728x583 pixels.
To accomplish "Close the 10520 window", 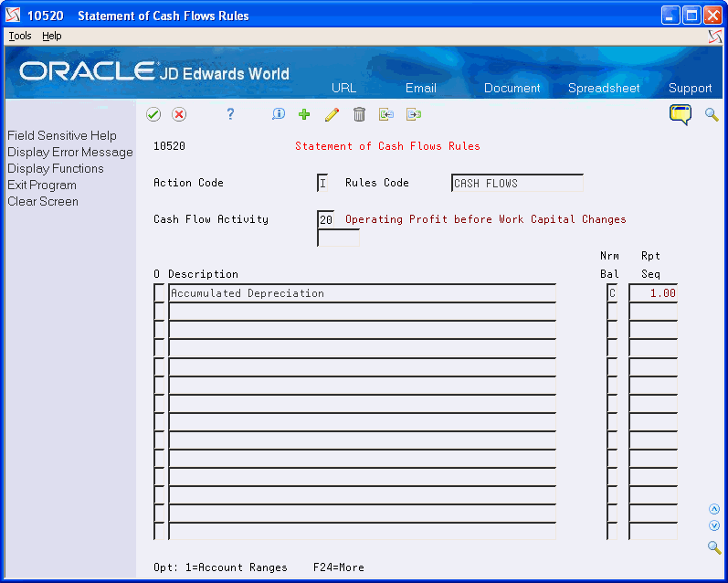I will 712,16.
